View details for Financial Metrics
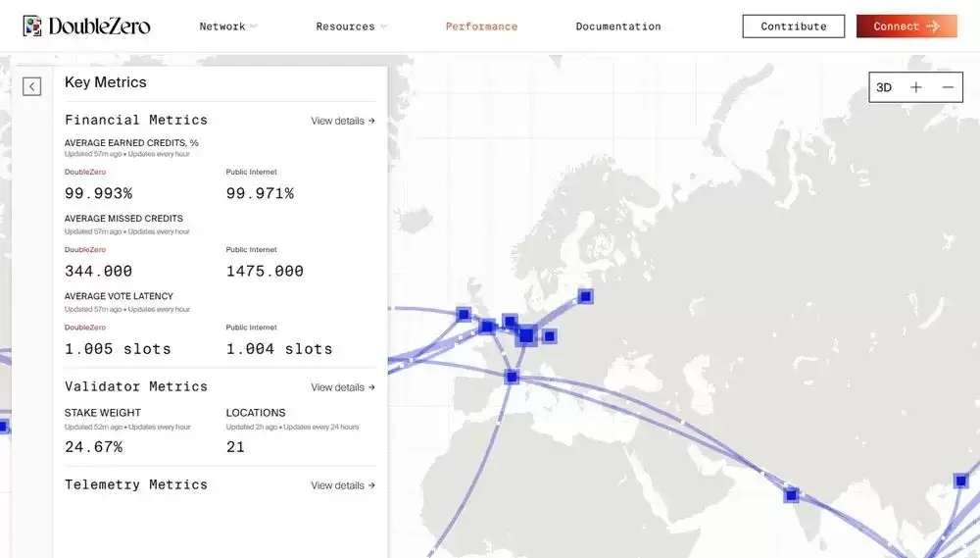This screenshot has width=980, height=558. 342,121
